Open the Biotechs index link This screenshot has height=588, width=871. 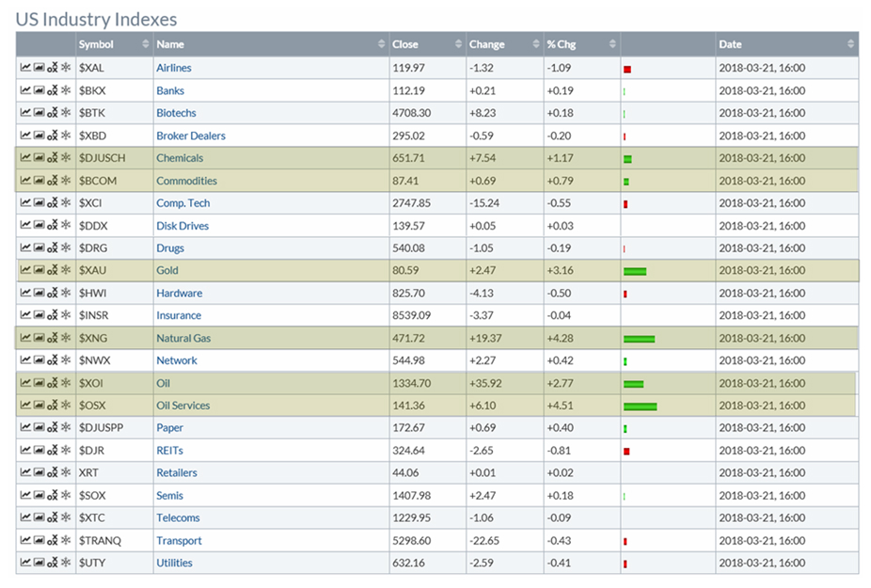(176, 113)
